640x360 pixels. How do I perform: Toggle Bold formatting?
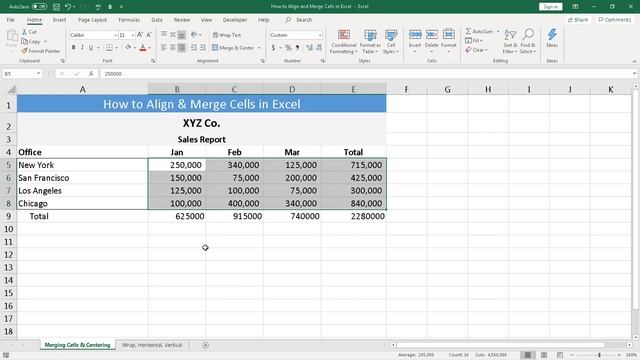[x=73, y=48]
